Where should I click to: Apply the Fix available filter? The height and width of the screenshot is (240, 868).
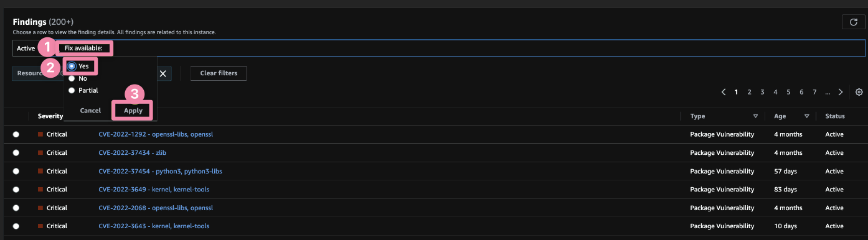point(133,111)
